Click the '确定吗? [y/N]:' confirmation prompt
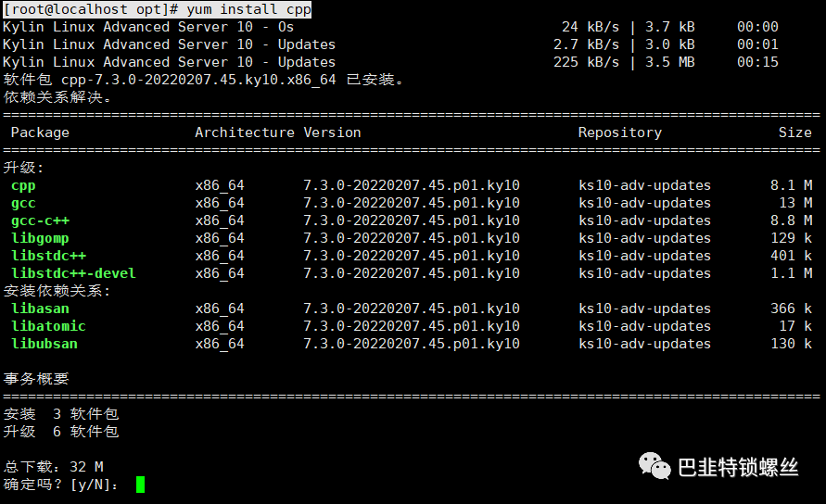The image size is (826, 504). click(60, 485)
